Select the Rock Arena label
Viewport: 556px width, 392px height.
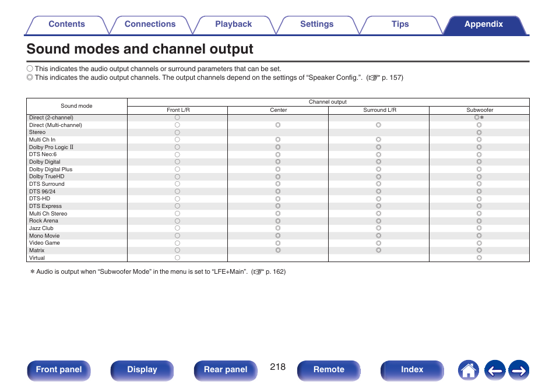click(x=44, y=221)
